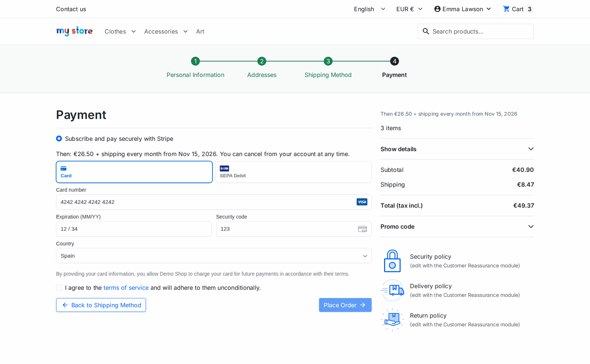The image size is (590, 364).
Task: Open the Accessories menu
Action: (x=166, y=31)
